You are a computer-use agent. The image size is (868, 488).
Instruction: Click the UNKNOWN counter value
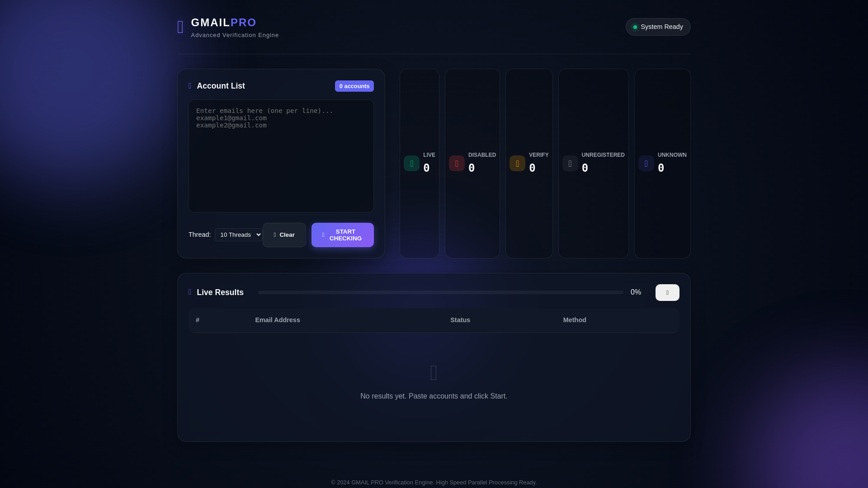point(661,168)
